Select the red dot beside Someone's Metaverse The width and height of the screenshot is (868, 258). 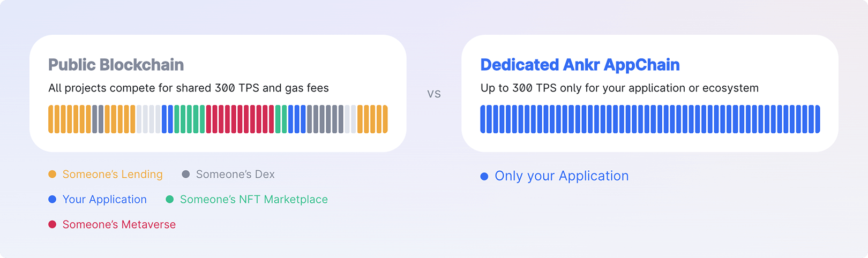pyautogui.click(x=52, y=224)
